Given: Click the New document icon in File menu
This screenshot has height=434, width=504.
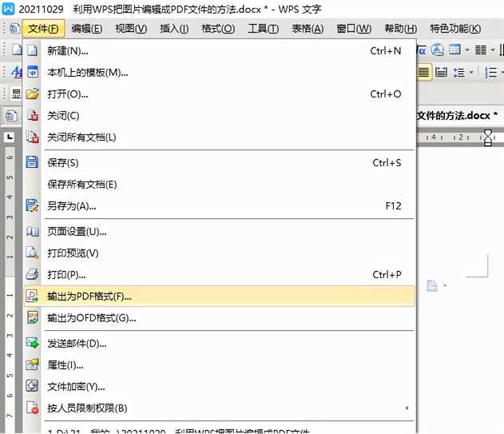Looking at the screenshot, I should 33,51.
